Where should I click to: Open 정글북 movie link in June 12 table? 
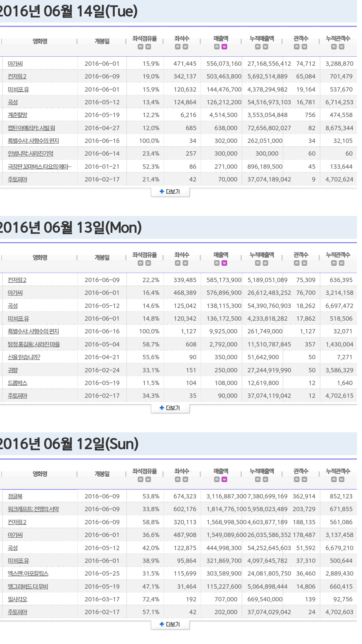[x=15, y=496]
